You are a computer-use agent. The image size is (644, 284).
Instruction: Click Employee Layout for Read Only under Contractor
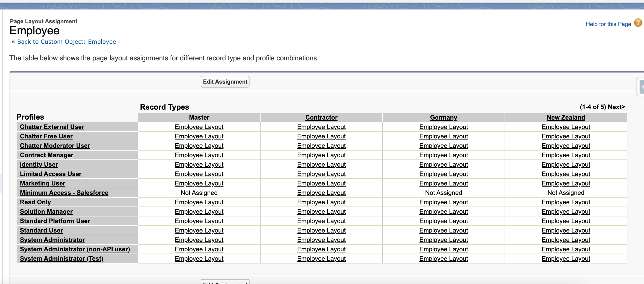tap(321, 202)
